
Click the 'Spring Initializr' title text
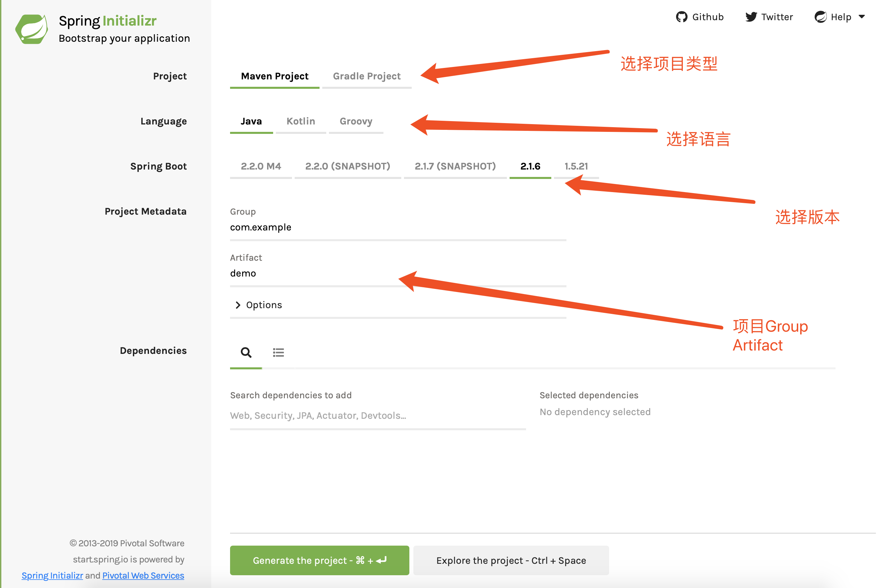coord(108,21)
